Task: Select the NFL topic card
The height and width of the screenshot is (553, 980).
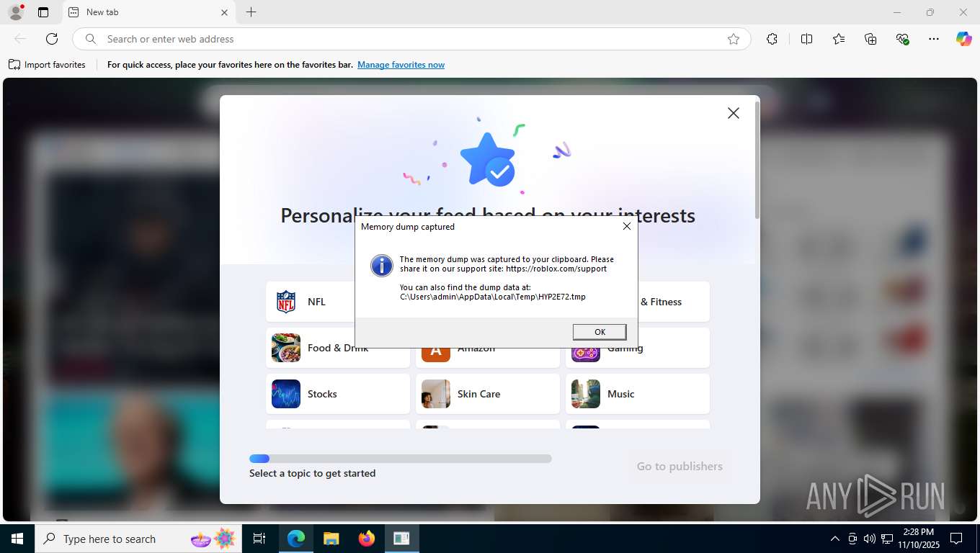Action: [x=311, y=302]
